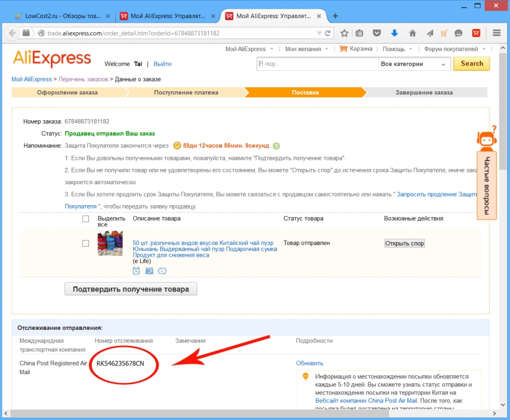510x420 pixels.
Task: Open the Pocket icon in toolbar
Action: [377, 33]
